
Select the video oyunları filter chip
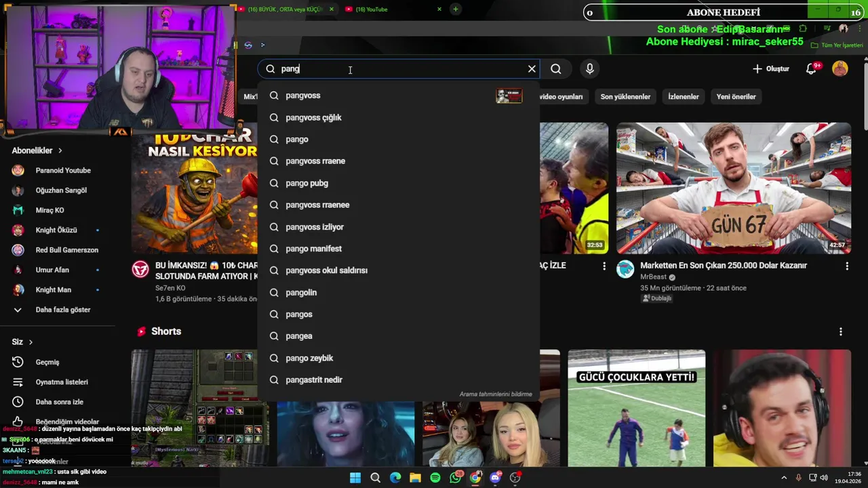[x=561, y=96]
